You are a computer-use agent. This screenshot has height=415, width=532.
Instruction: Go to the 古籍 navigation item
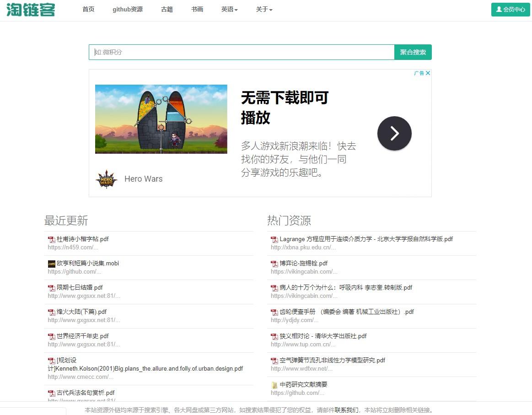(x=167, y=10)
